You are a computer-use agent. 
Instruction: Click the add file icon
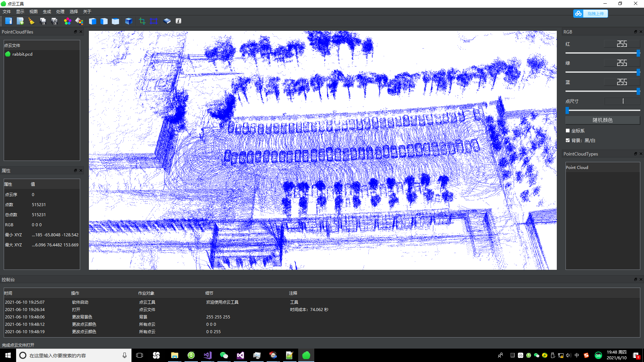[20, 21]
